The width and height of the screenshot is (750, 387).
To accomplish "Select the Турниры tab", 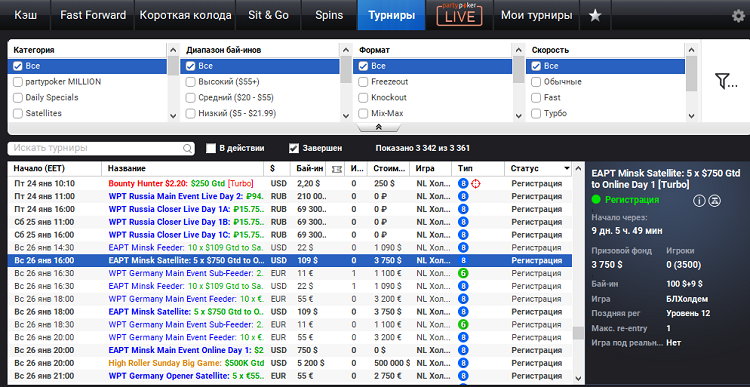I will pyautogui.click(x=391, y=15).
